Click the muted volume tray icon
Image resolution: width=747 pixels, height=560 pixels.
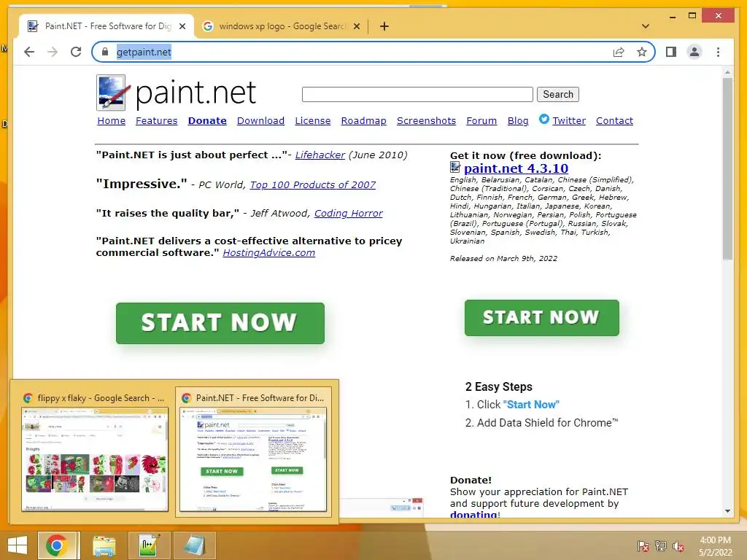coord(678,546)
